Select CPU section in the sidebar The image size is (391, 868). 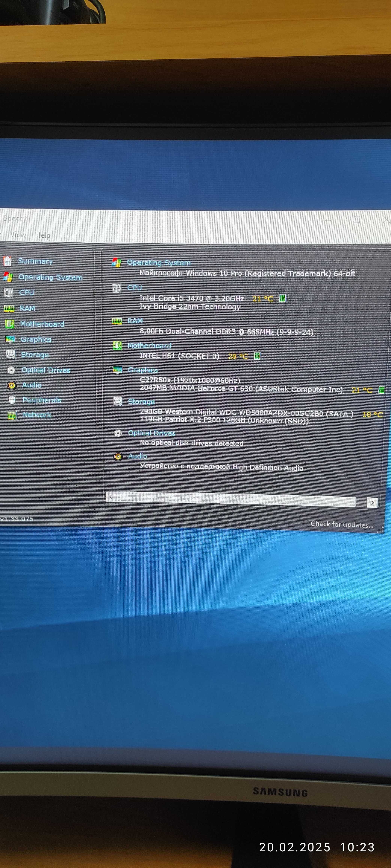click(27, 293)
